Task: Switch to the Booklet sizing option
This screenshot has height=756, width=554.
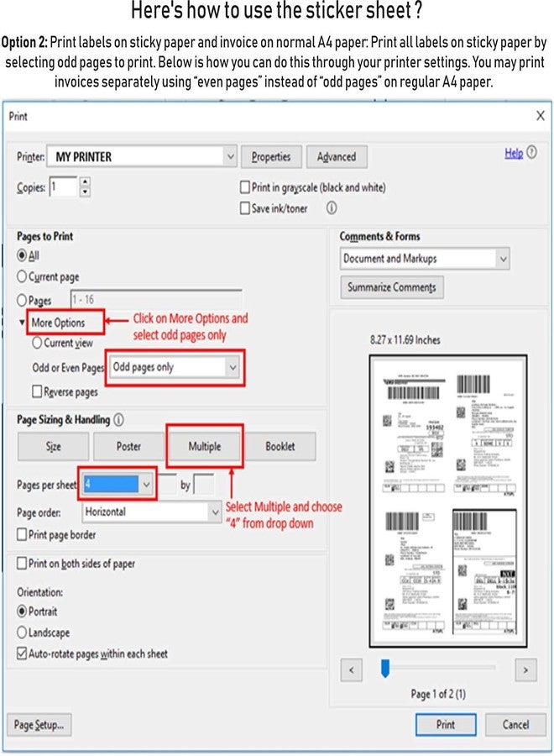Action: click(280, 447)
